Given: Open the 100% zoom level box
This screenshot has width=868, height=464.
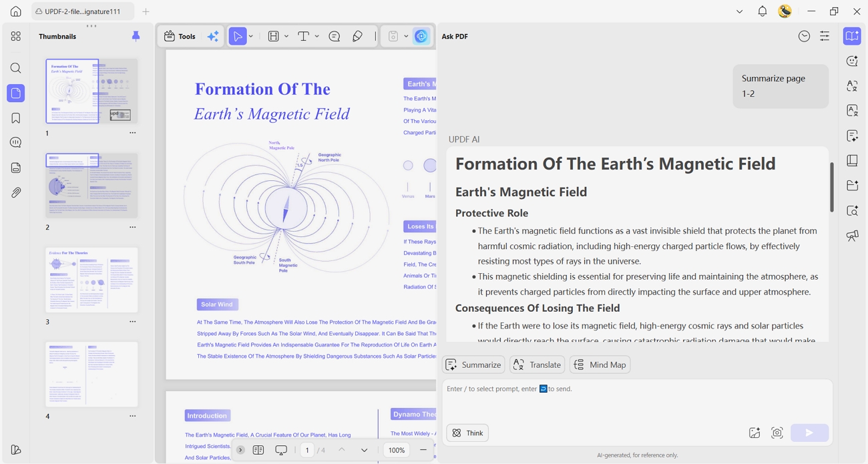Looking at the screenshot, I should coord(397,450).
